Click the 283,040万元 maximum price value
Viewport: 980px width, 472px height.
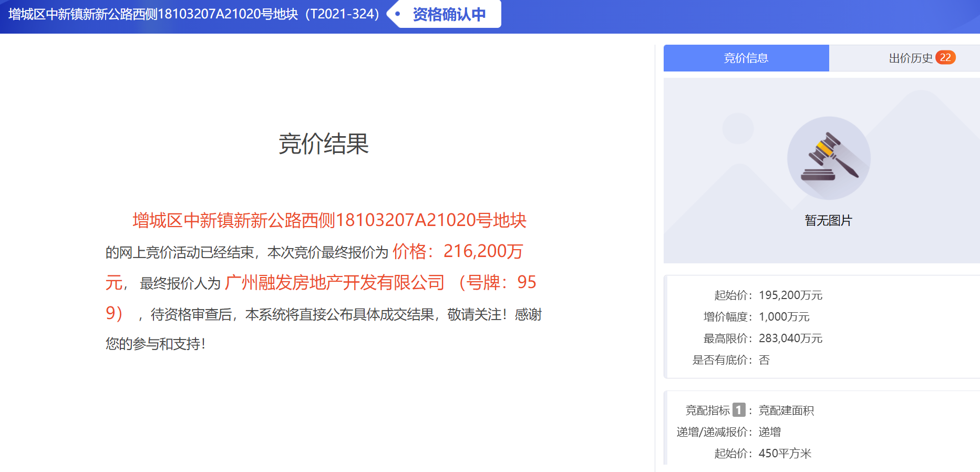pos(790,338)
